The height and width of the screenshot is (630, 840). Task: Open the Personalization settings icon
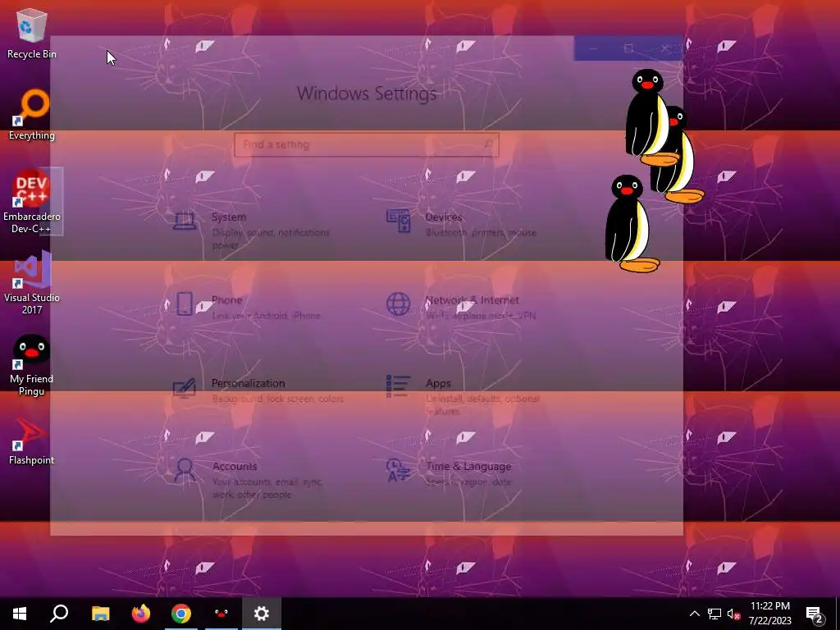(x=185, y=387)
